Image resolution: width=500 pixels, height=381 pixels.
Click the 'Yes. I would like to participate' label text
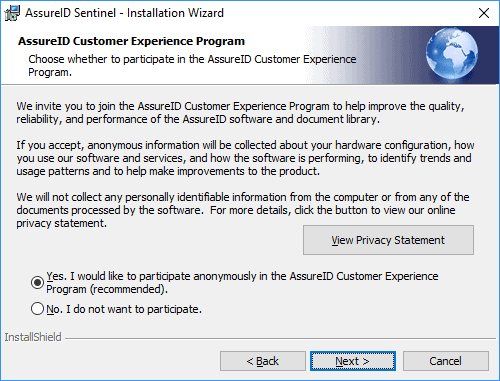(242, 283)
